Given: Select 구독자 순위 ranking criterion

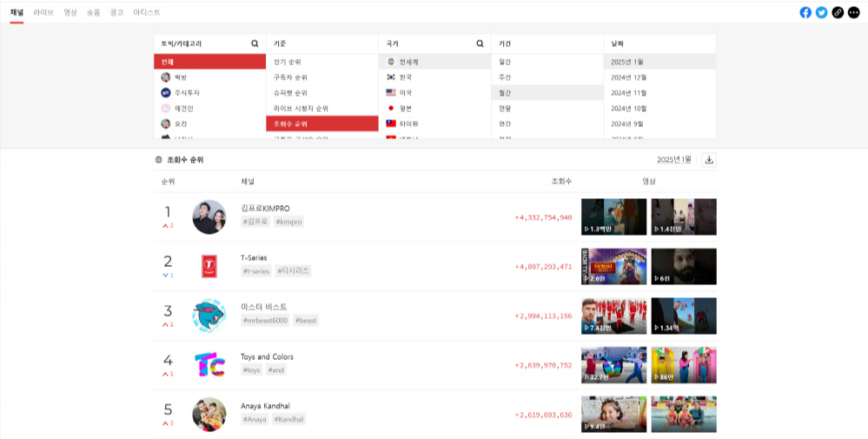Looking at the screenshot, I should click(290, 77).
